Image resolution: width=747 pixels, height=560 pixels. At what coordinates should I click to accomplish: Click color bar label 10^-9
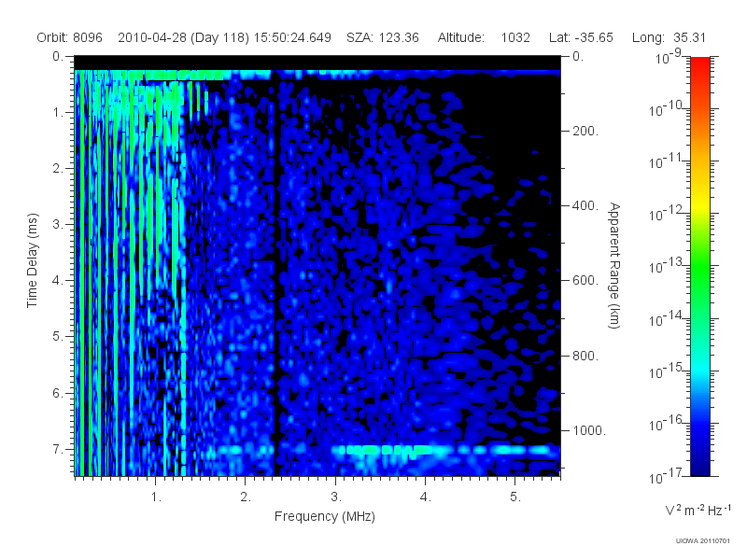point(668,57)
